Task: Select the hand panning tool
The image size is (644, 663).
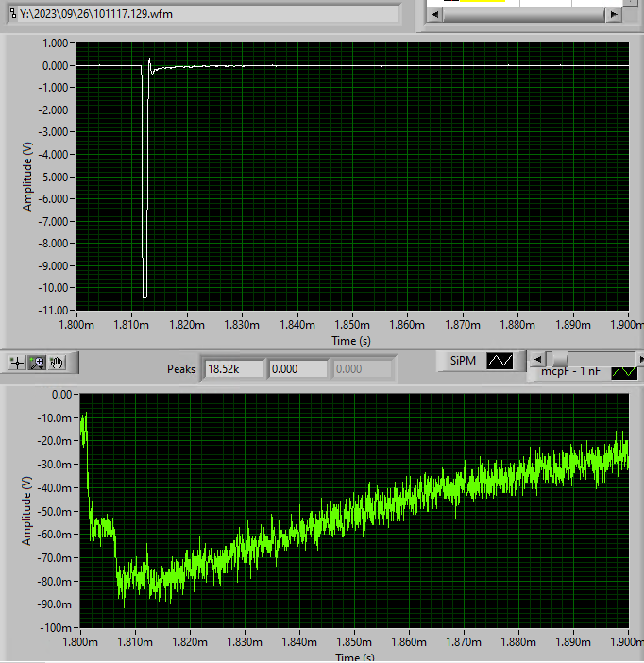Action: (56, 362)
